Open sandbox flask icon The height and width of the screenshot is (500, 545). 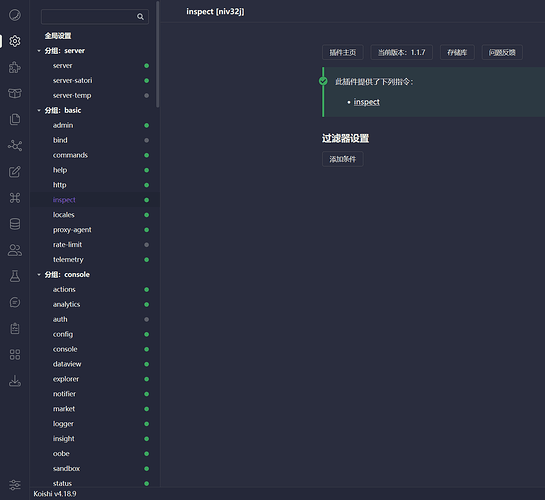click(x=15, y=276)
